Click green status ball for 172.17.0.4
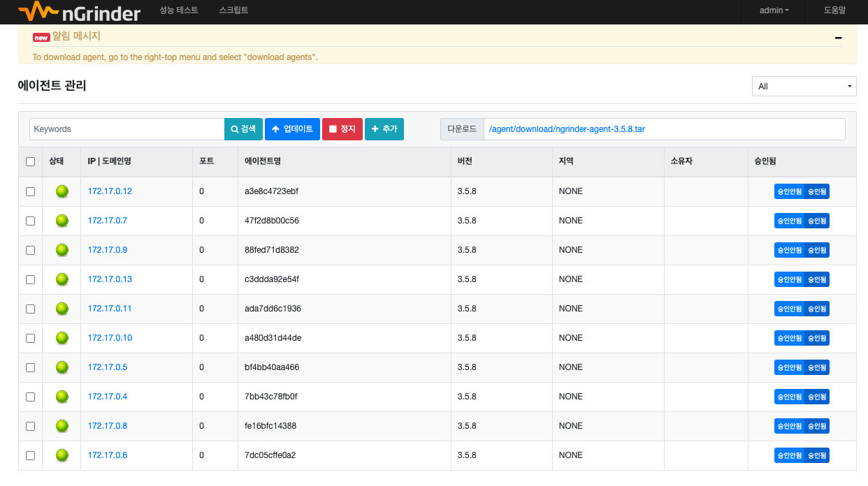This screenshot has width=868, height=486. (x=62, y=397)
